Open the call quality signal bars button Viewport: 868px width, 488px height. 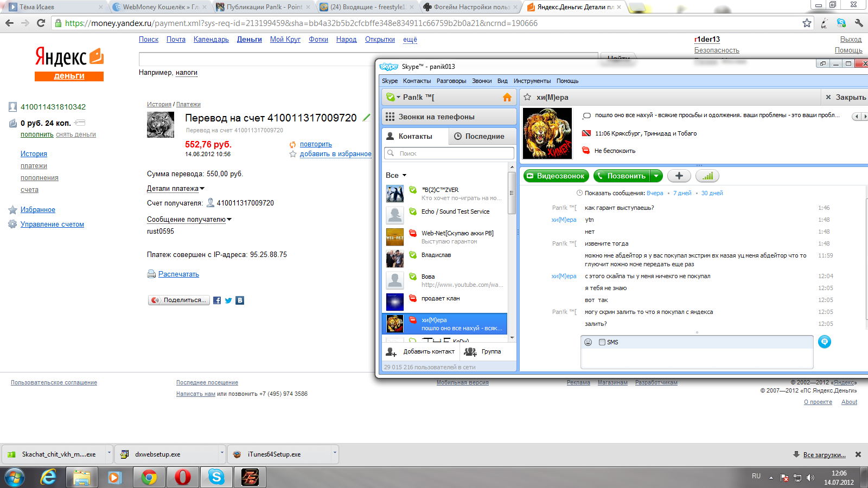point(707,176)
